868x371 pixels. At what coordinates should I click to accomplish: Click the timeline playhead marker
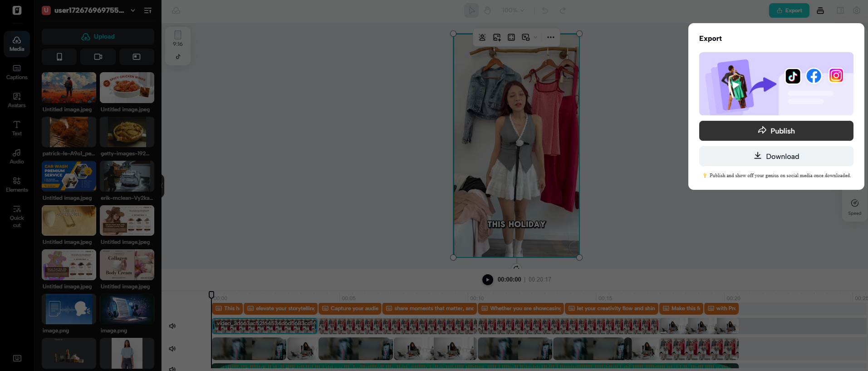(x=211, y=295)
